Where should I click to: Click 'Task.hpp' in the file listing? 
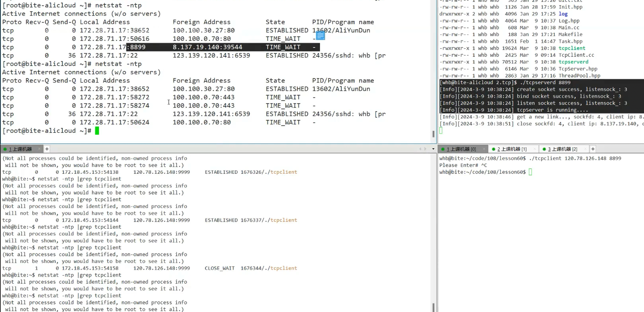570,41
